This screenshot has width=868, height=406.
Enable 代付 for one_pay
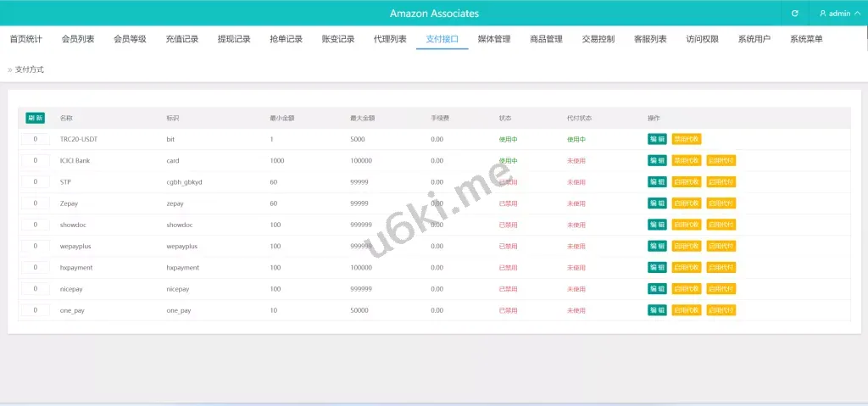pyautogui.click(x=721, y=310)
